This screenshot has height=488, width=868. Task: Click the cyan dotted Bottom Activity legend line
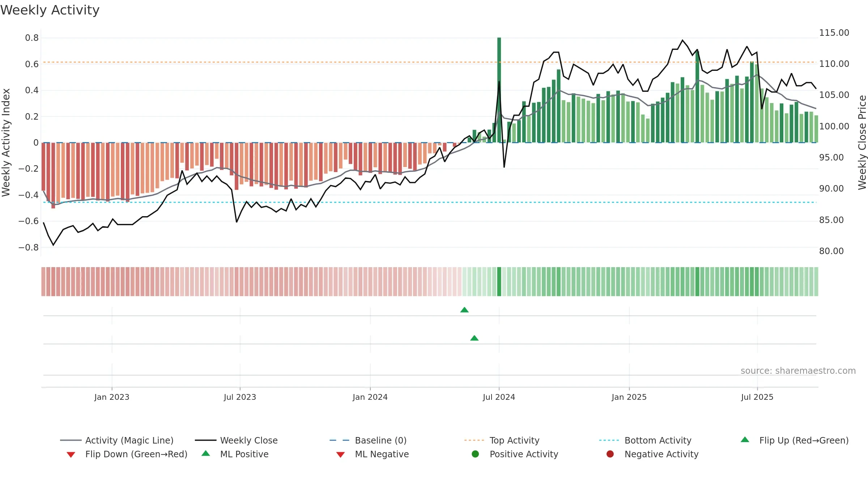pyautogui.click(x=609, y=440)
